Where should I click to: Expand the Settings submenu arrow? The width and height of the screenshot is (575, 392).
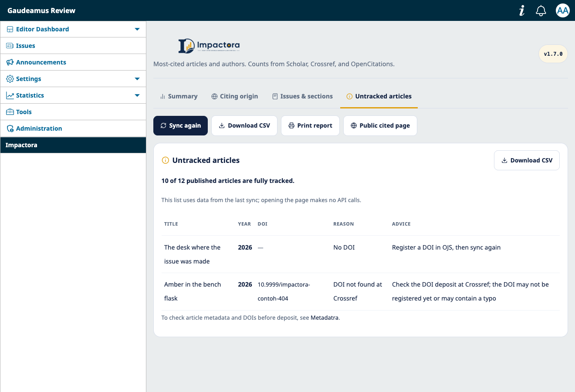(137, 79)
